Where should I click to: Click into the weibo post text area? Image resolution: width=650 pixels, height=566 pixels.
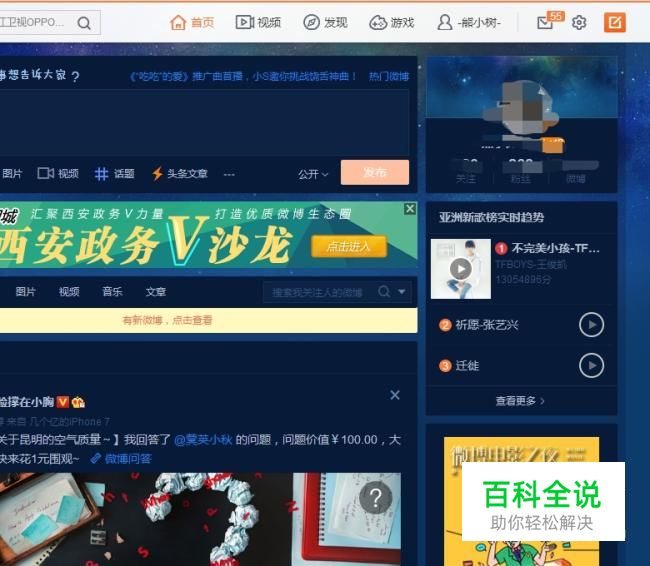[204, 122]
